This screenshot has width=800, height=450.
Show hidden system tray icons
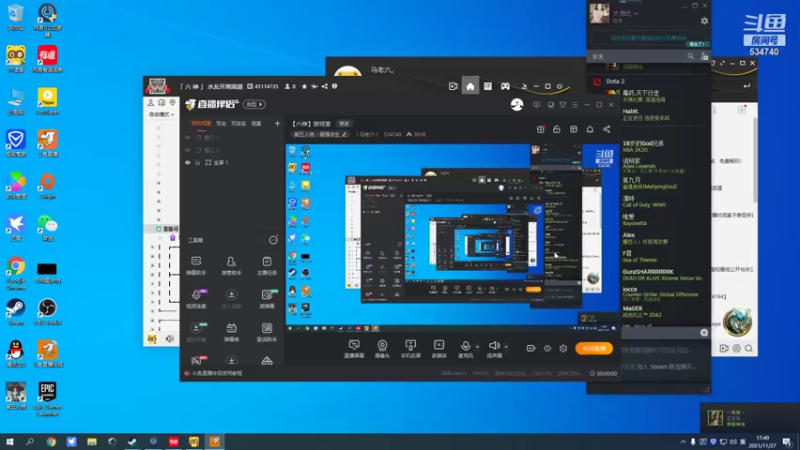683,442
